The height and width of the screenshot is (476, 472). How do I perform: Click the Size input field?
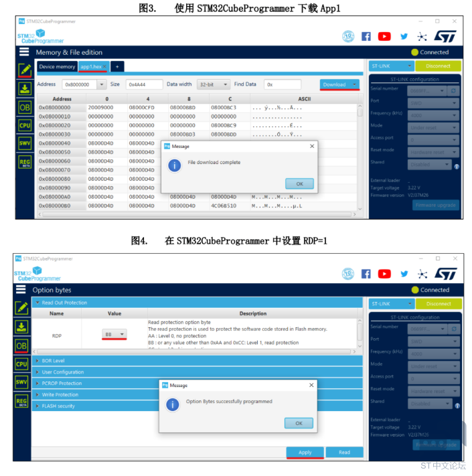144,84
